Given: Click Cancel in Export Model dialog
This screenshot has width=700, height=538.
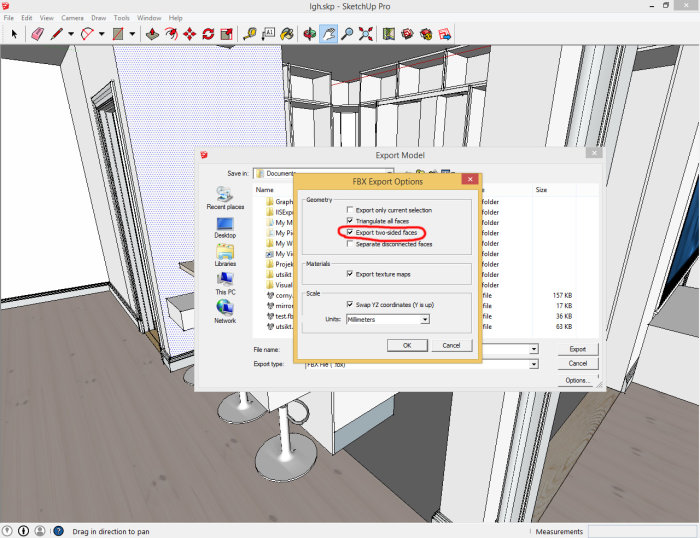Looking at the screenshot, I should (578, 363).
